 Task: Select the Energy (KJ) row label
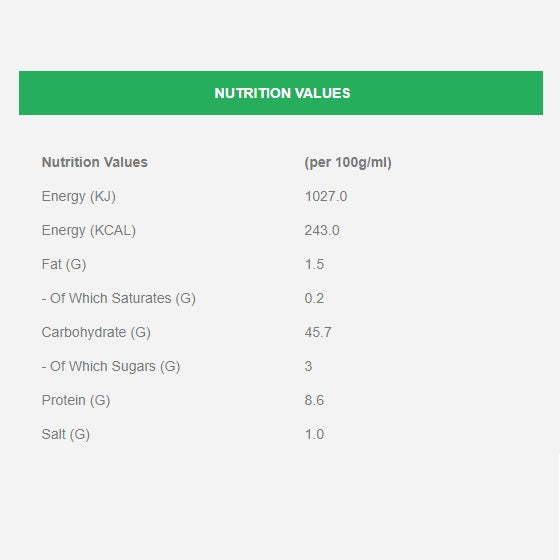coord(79,196)
